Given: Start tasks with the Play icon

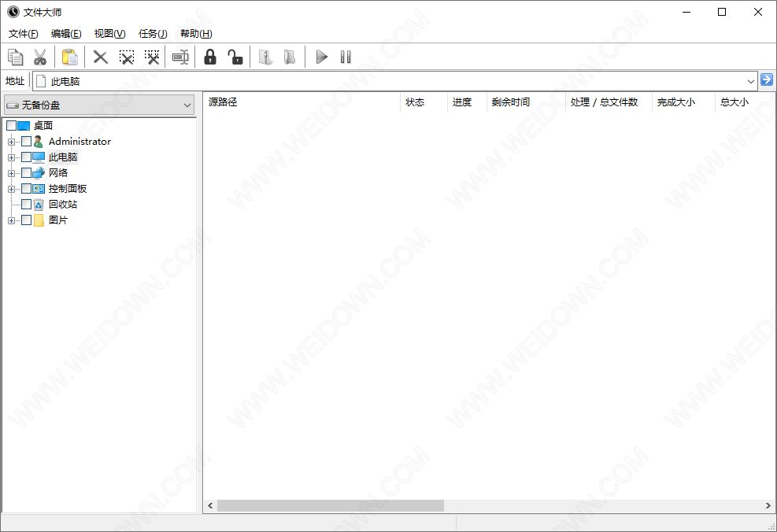Looking at the screenshot, I should tap(321, 57).
